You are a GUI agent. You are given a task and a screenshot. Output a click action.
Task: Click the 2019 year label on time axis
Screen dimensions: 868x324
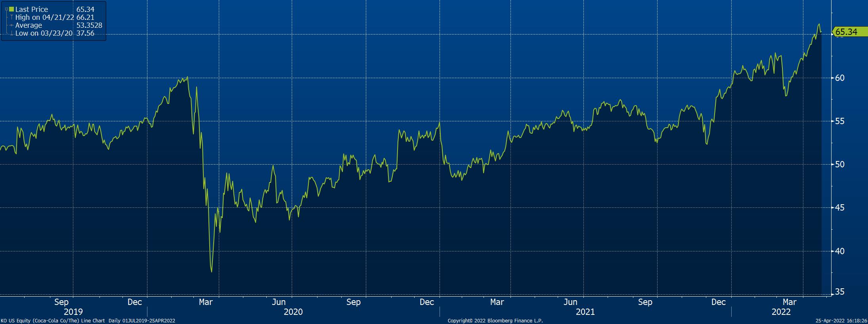(73, 312)
